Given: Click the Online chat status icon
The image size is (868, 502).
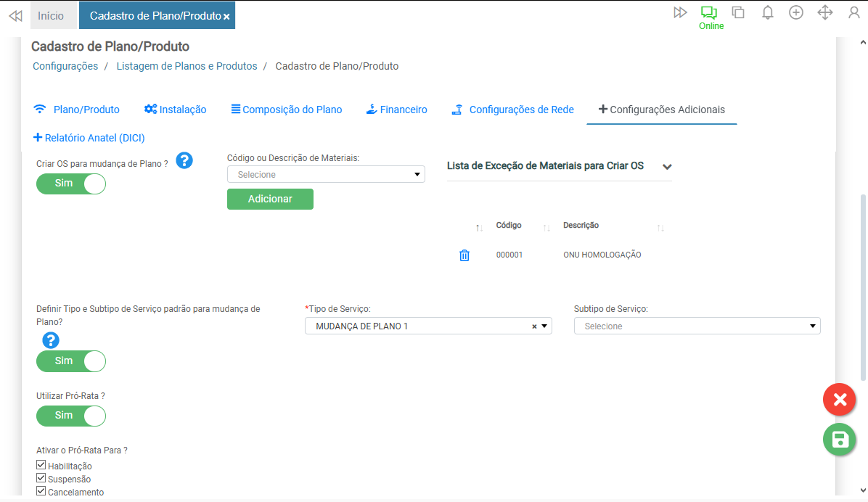Looking at the screenshot, I should (708, 13).
